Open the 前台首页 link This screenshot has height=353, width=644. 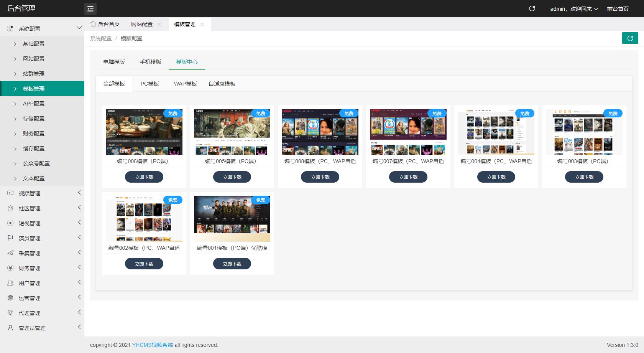[618, 9]
